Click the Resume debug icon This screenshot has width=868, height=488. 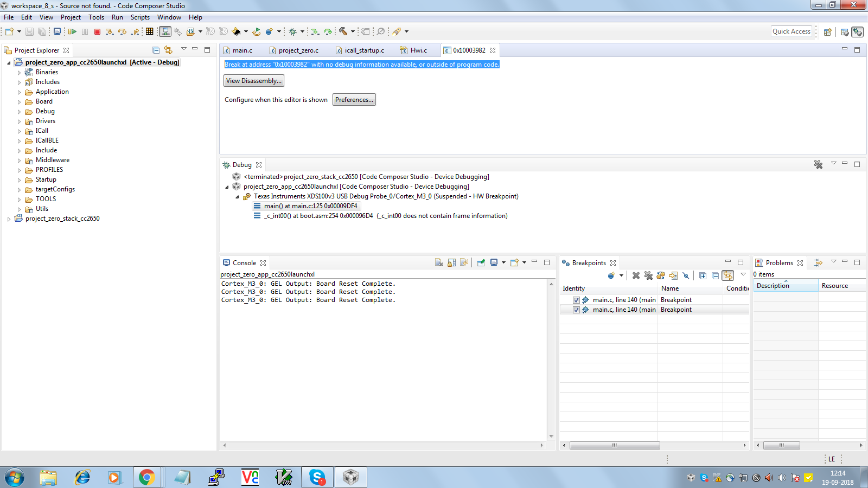[72, 31]
